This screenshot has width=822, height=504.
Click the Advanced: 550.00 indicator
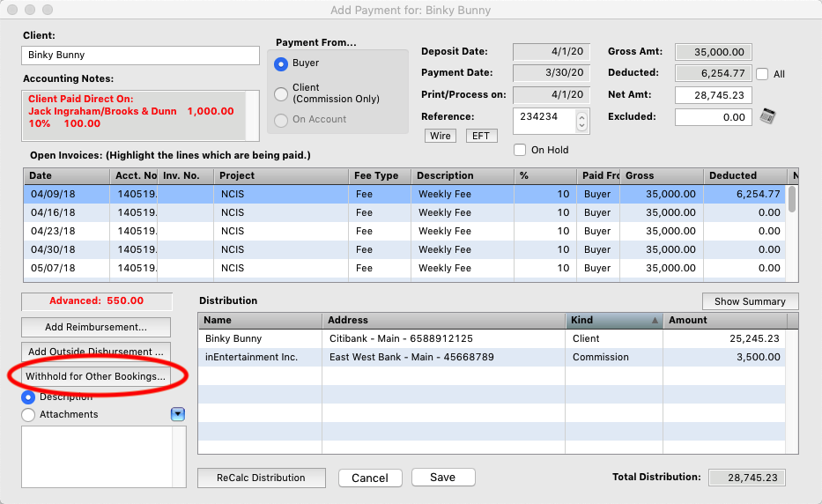click(x=96, y=301)
